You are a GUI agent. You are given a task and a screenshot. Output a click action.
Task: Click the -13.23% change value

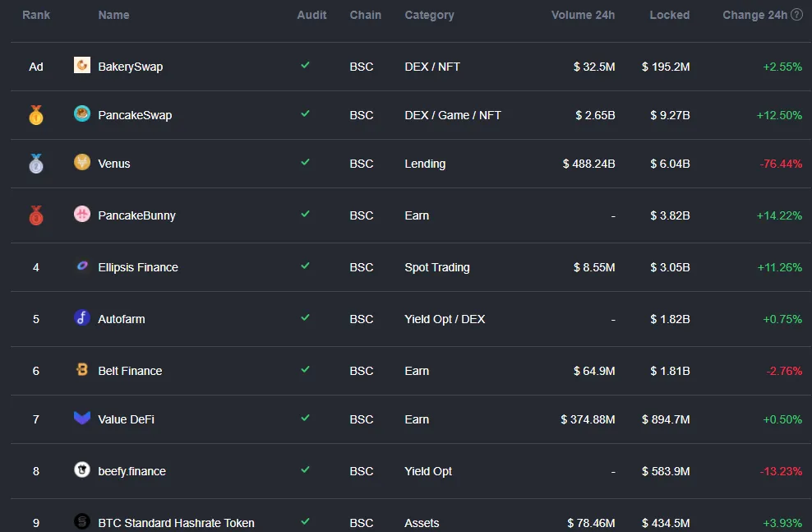click(x=781, y=471)
